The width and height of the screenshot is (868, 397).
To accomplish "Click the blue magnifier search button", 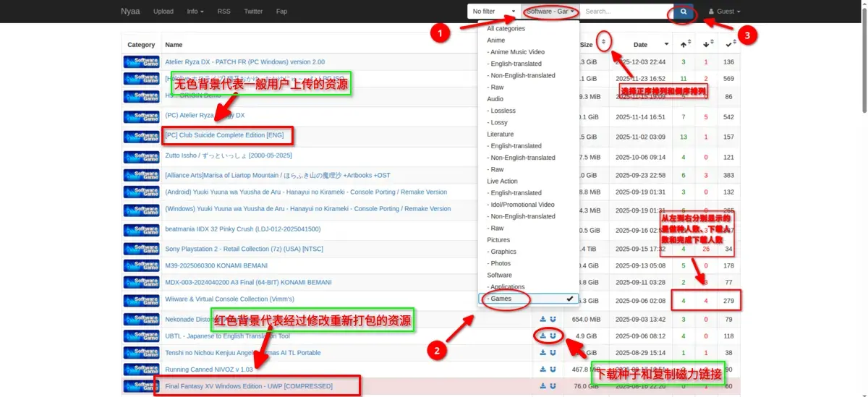I will coord(683,12).
